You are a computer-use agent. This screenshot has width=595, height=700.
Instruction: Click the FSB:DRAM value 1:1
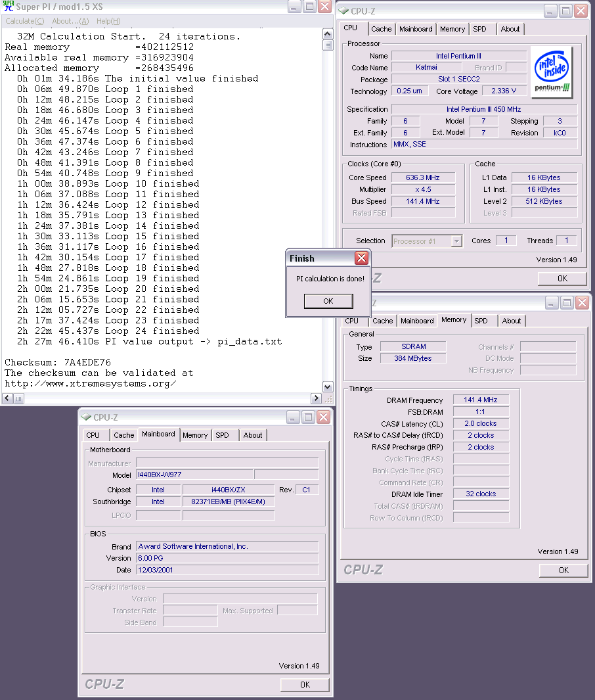[x=481, y=411]
